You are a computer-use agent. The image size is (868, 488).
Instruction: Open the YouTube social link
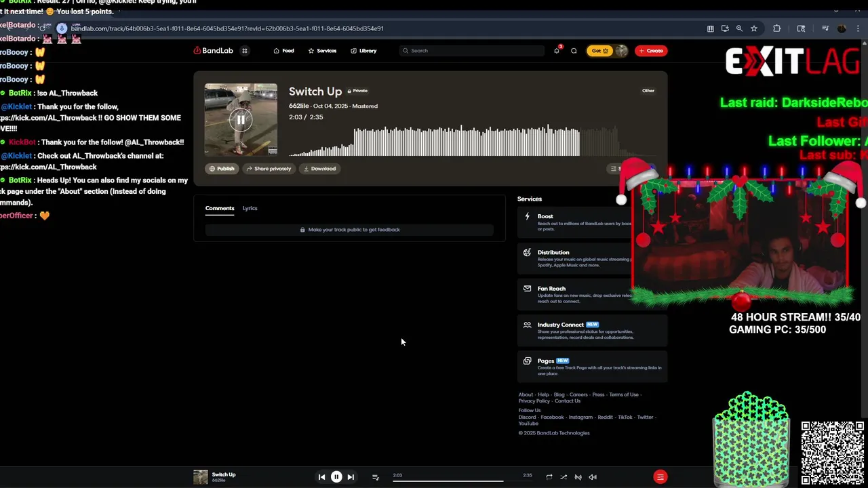tap(528, 424)
